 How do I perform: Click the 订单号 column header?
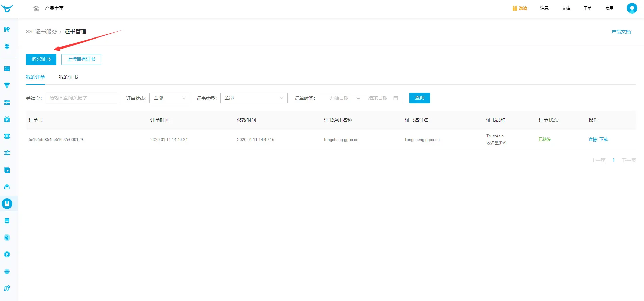(x=36, y=120)
